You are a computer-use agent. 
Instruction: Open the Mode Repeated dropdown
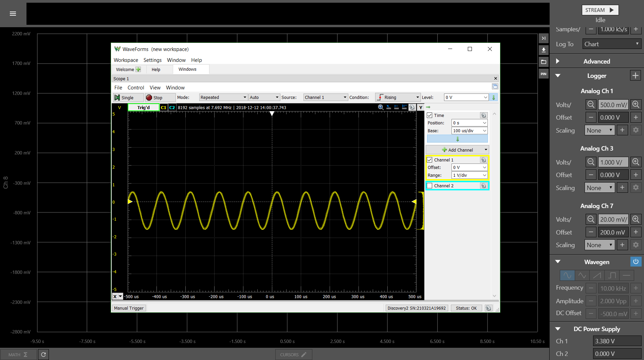(223, 98)
